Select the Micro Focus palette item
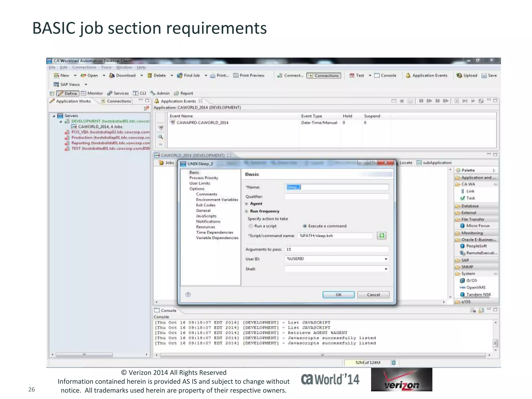 tap(475, 226)
